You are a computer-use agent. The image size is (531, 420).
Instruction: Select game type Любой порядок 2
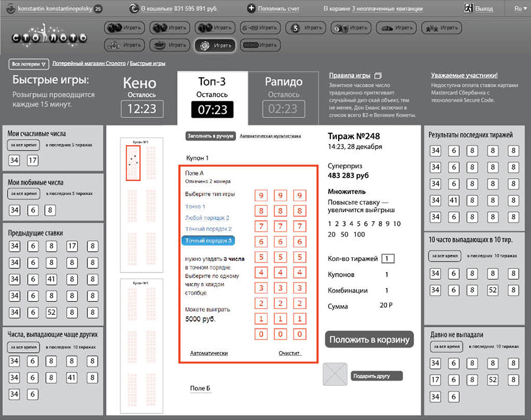207,218
